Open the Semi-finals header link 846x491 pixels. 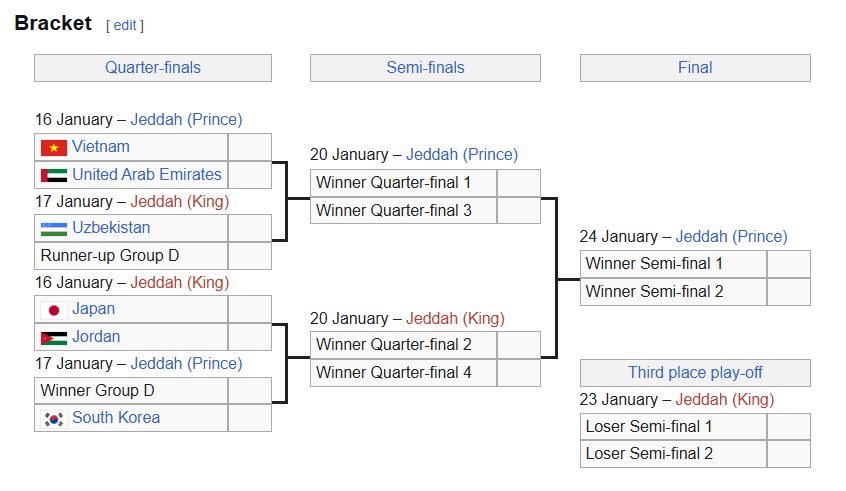point(425,68)
